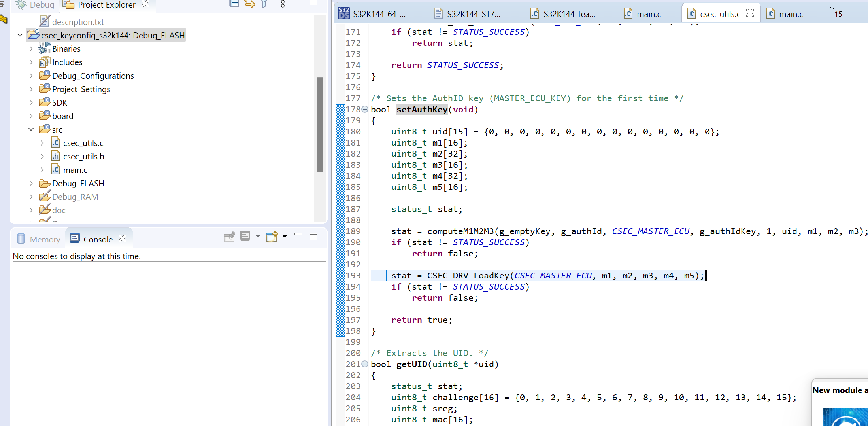The width and height of the screenshot is (868, 426).
Task: Open the csec_utils.h file
Action: click(83, 156)
